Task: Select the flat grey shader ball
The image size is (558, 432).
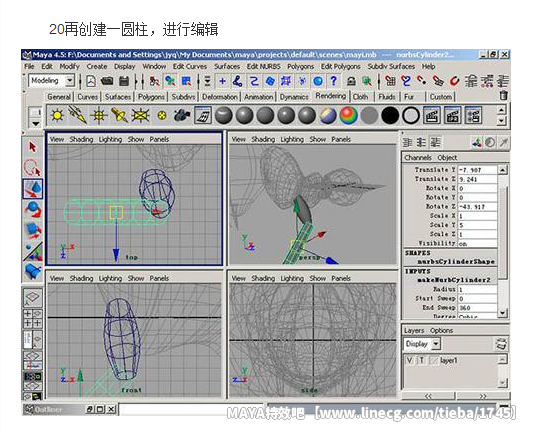Action: 369,116
